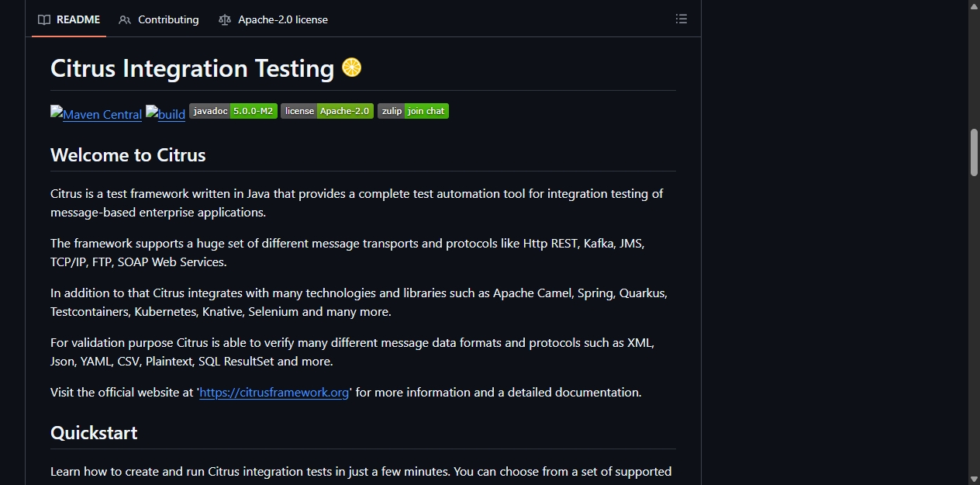Screen dimensions: 980x485
Task: Click the book icon beside README
Action: pos(44,19)
